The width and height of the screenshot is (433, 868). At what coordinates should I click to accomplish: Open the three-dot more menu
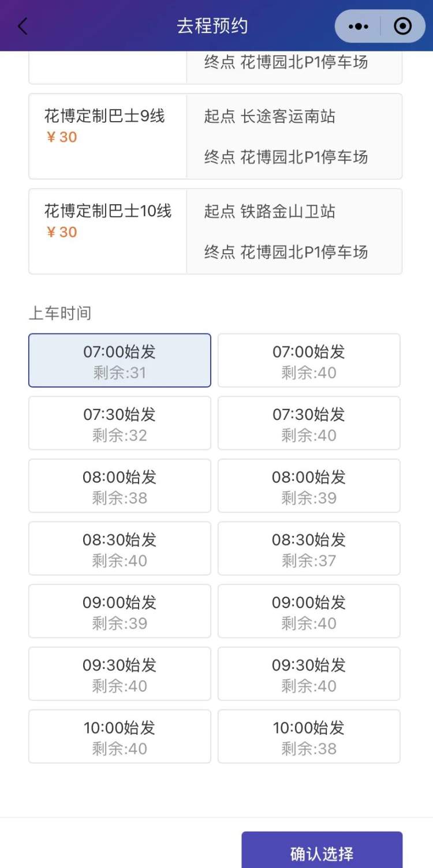tap(359, 27)
